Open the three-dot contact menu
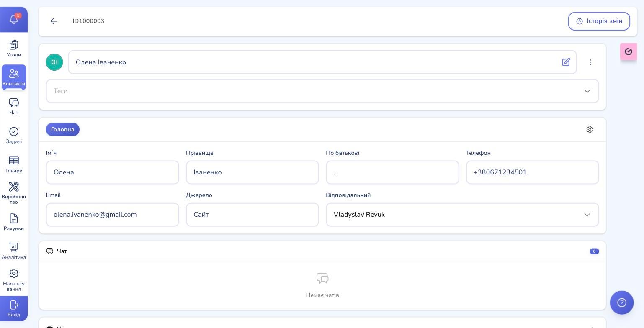The height and width of the screenshot is (328, 644). (x=591, y=62)
